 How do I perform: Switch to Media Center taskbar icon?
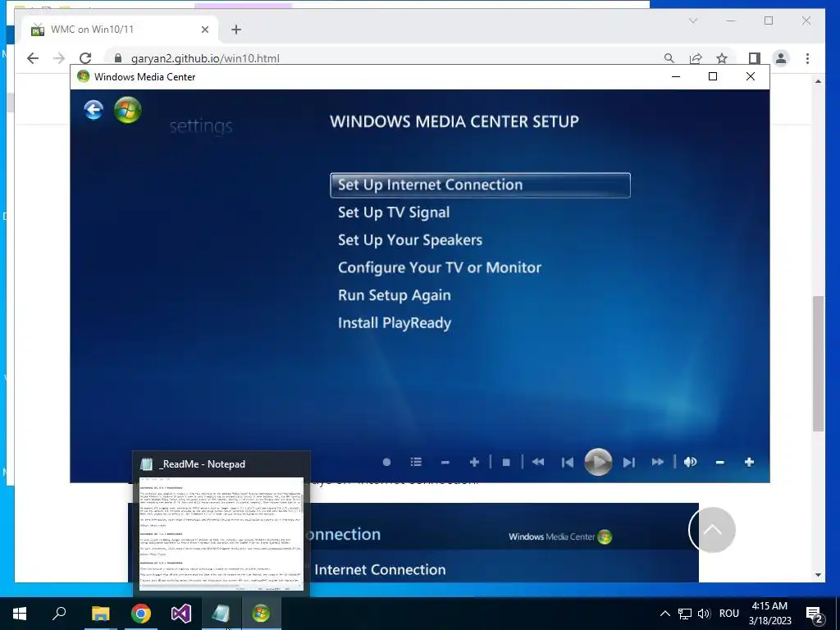(261, 614)
